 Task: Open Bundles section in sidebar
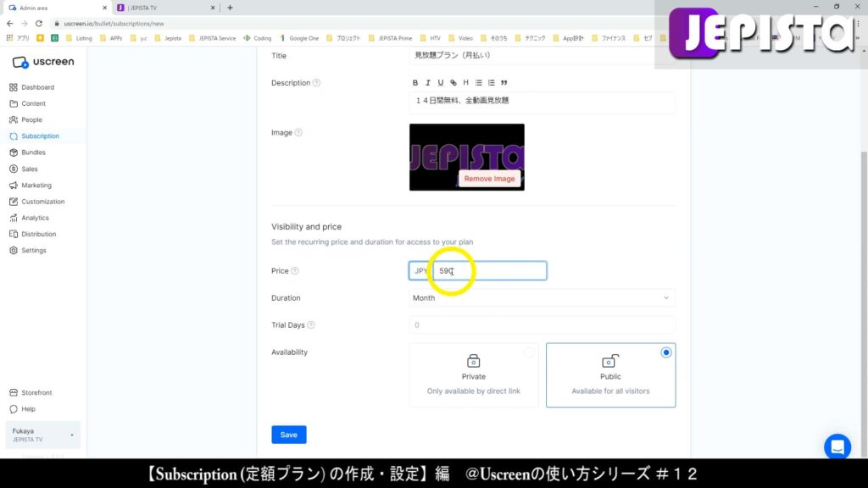(28, 152)
